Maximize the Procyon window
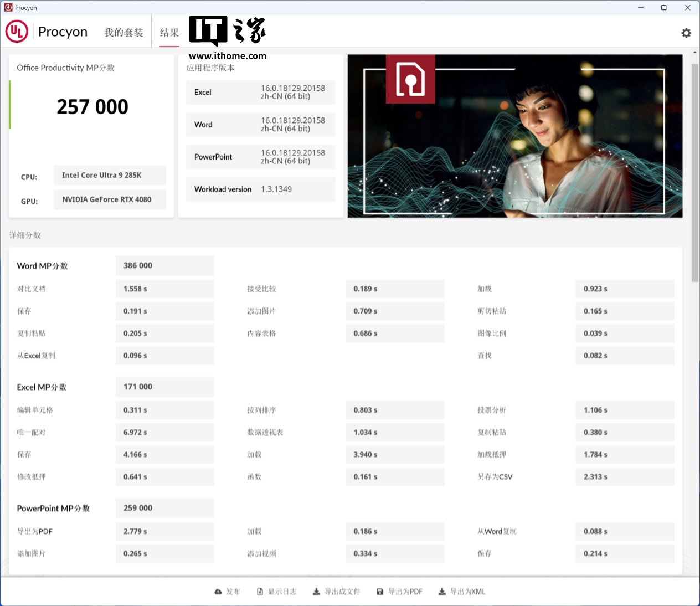This screenshot has width=700, height=606. pos(664,8)
